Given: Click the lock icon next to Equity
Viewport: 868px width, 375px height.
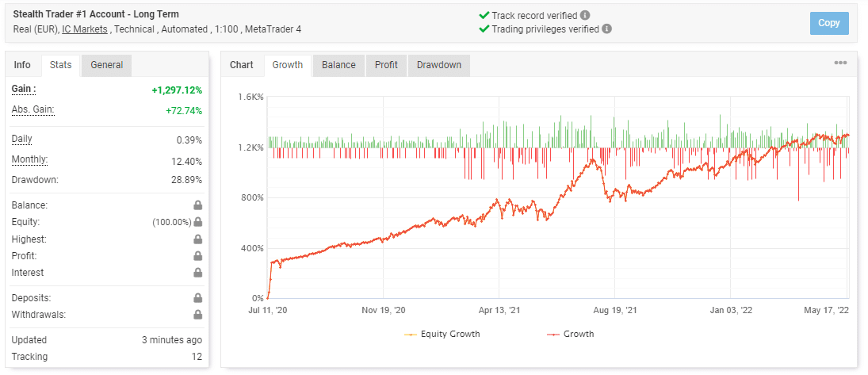Looking at the screenshot, I should point(197,223).
